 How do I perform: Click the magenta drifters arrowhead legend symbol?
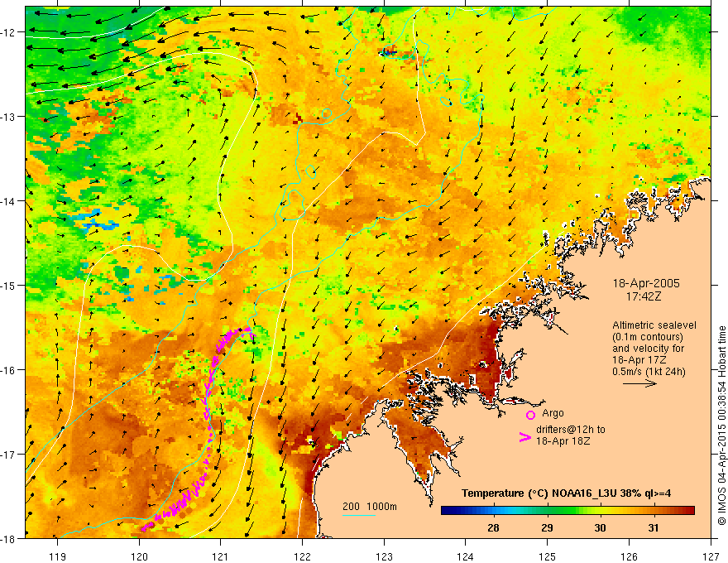524,437
